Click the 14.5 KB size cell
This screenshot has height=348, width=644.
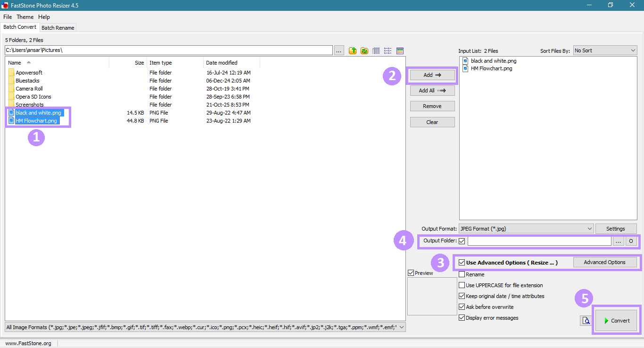(135, 113)
